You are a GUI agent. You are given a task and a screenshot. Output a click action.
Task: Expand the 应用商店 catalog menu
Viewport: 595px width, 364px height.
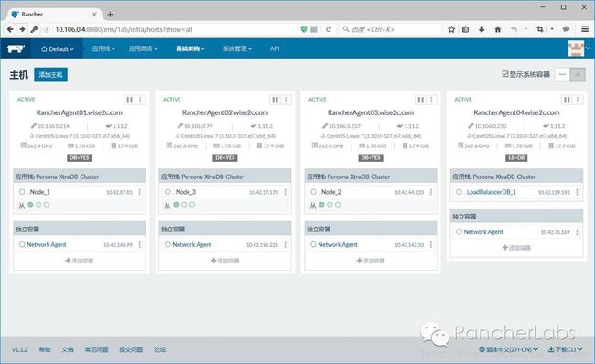pos(144,48)
